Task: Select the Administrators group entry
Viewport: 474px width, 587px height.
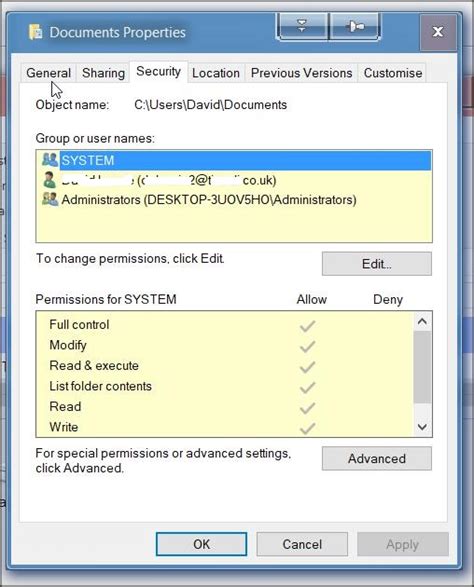Action: pyautogui.click(x=236, y=200)
